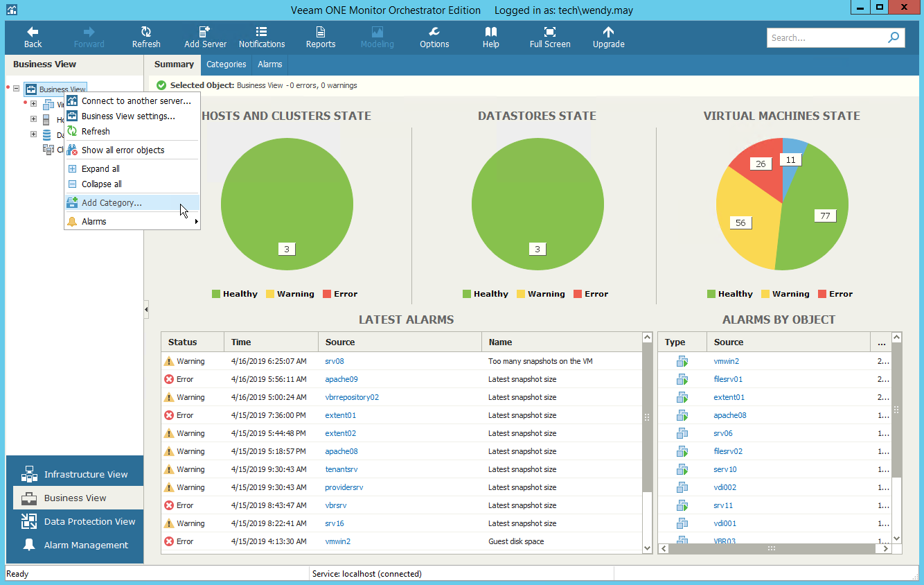Choose Refresh in the context menu
This screenshot has height=585, width=924.
tap(132, 132)
